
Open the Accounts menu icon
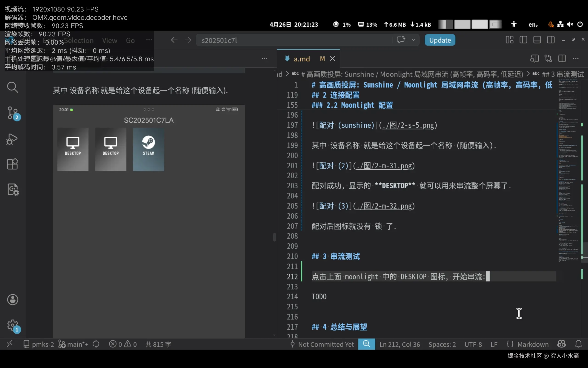13,300
